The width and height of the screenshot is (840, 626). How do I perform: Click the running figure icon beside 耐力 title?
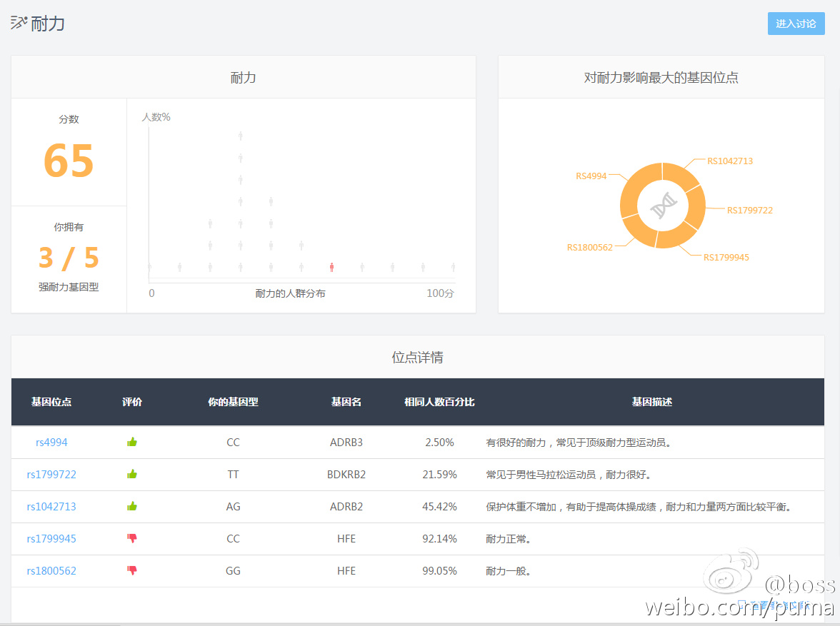pos(19,23)
